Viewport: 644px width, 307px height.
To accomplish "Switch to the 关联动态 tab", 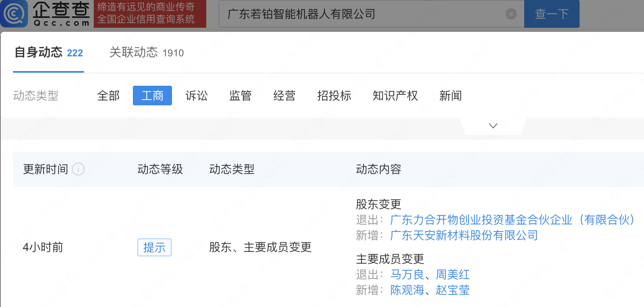I will click(147, 53).
